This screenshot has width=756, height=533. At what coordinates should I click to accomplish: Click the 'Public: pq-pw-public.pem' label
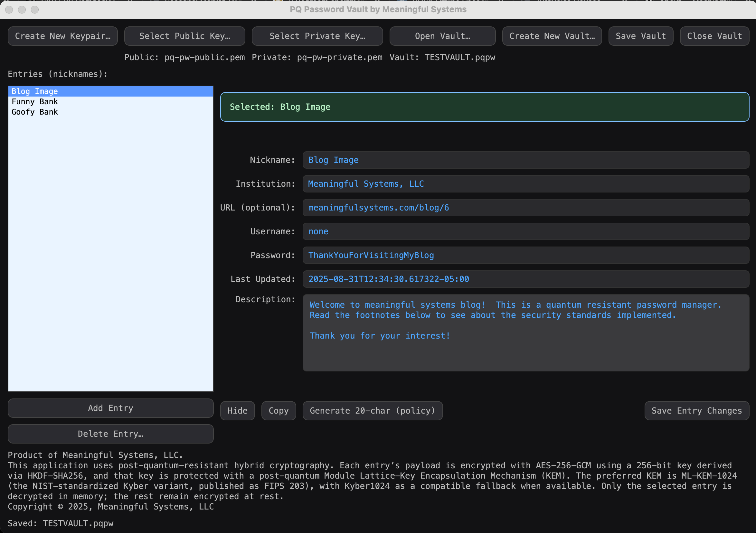click(184, 57)
